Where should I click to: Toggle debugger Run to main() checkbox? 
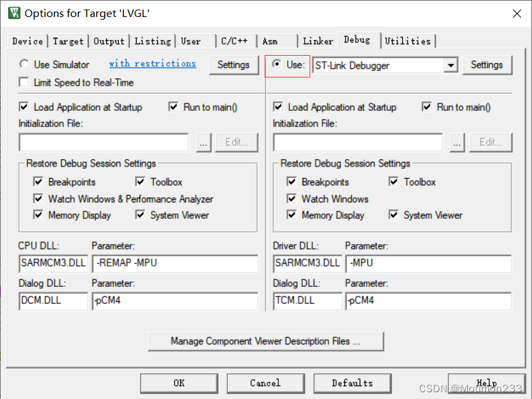point(427,107)
